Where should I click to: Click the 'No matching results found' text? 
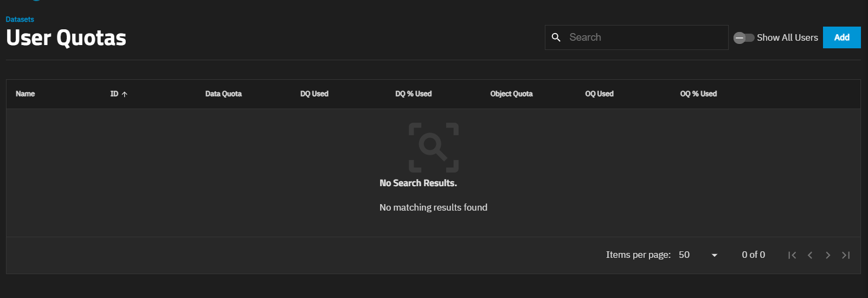433,207
